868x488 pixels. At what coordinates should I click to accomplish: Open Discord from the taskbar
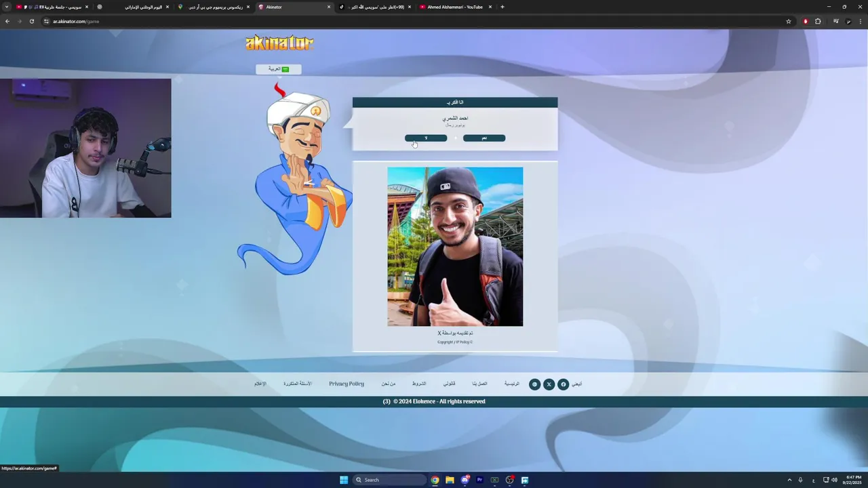465,480
